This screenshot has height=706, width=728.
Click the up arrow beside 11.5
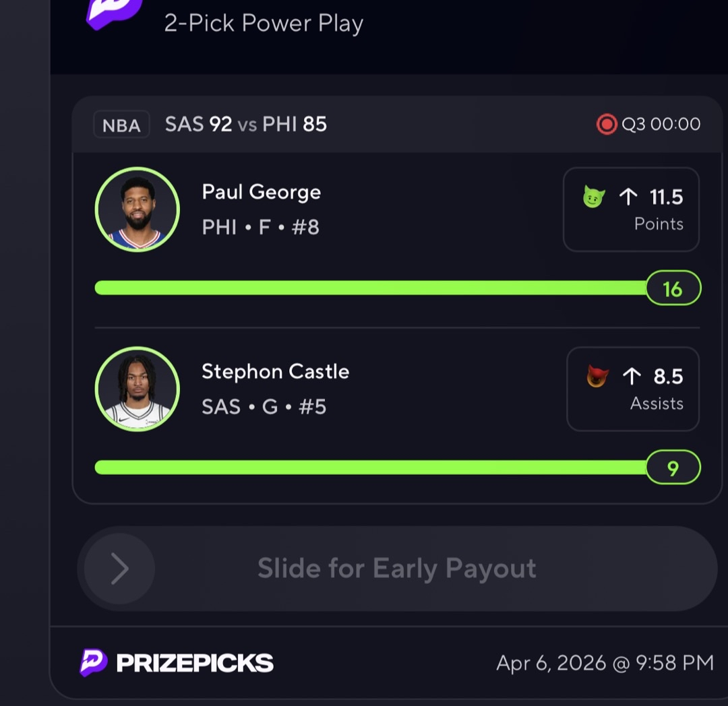628,197
